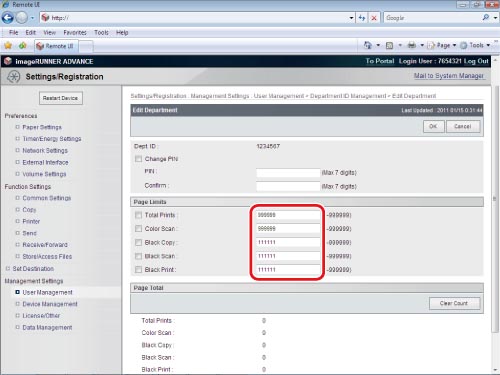Enable the Black Scan limit checkbox
Image resolution: width=500 pixels, height=375 pixels.
[x=138, y=256]
